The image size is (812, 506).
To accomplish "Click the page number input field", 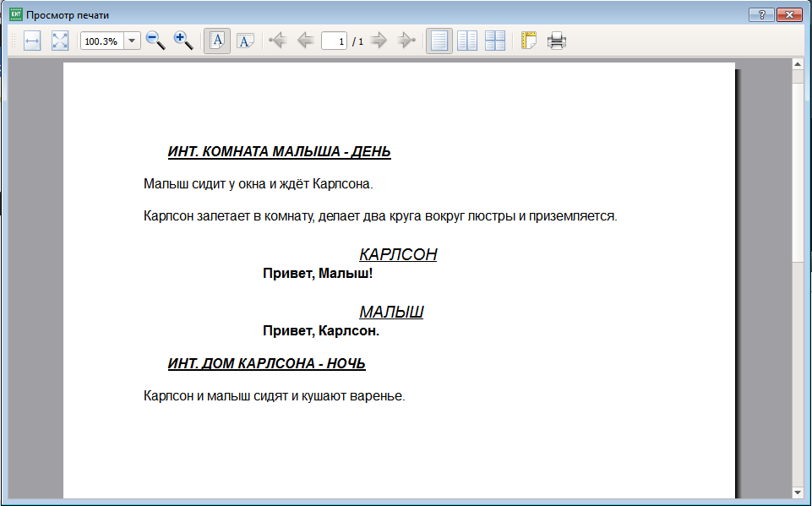I will pyautogui.click(x=334, y=41).
